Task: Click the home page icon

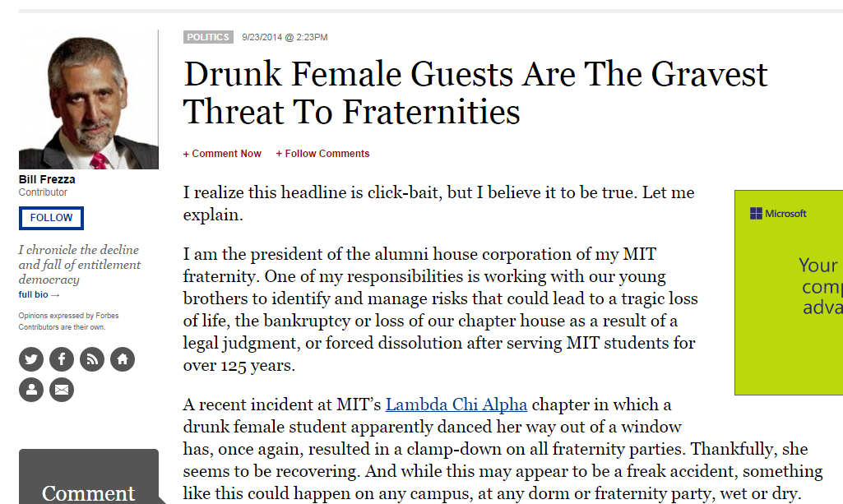Action: click(123, 359)
